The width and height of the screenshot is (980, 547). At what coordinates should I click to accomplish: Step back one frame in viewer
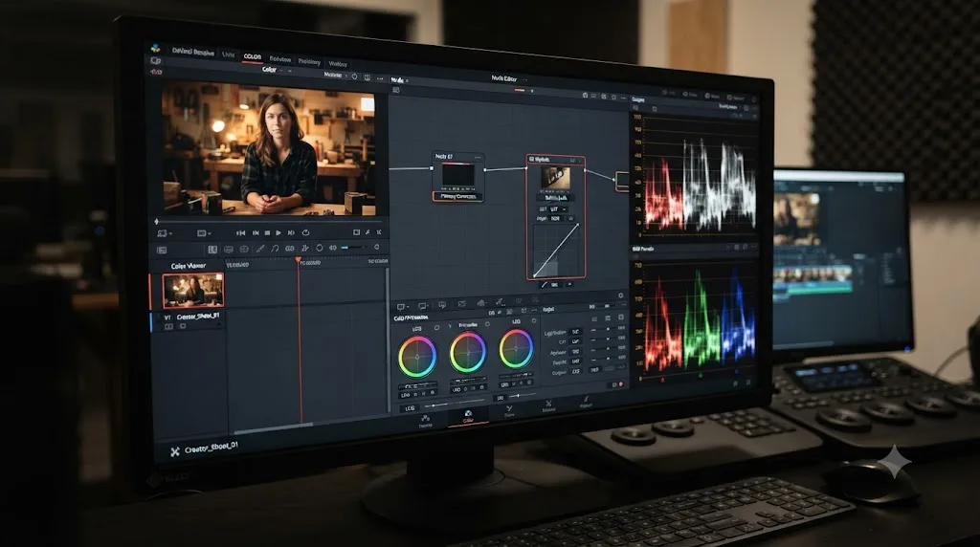(255, 233)
